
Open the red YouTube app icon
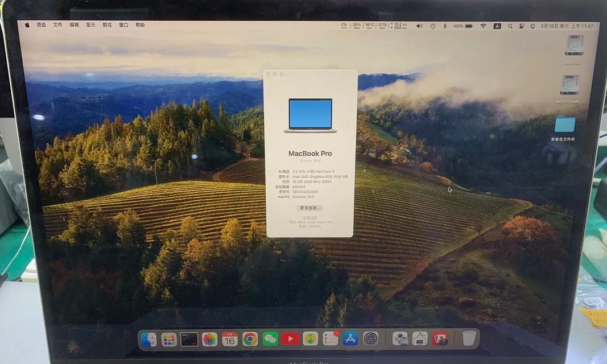290,339
